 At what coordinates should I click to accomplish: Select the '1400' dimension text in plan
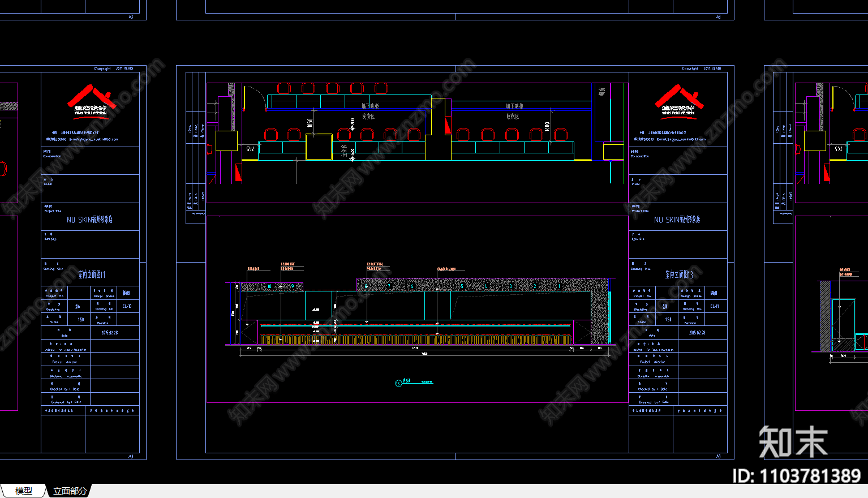click(x=547, y=126)
